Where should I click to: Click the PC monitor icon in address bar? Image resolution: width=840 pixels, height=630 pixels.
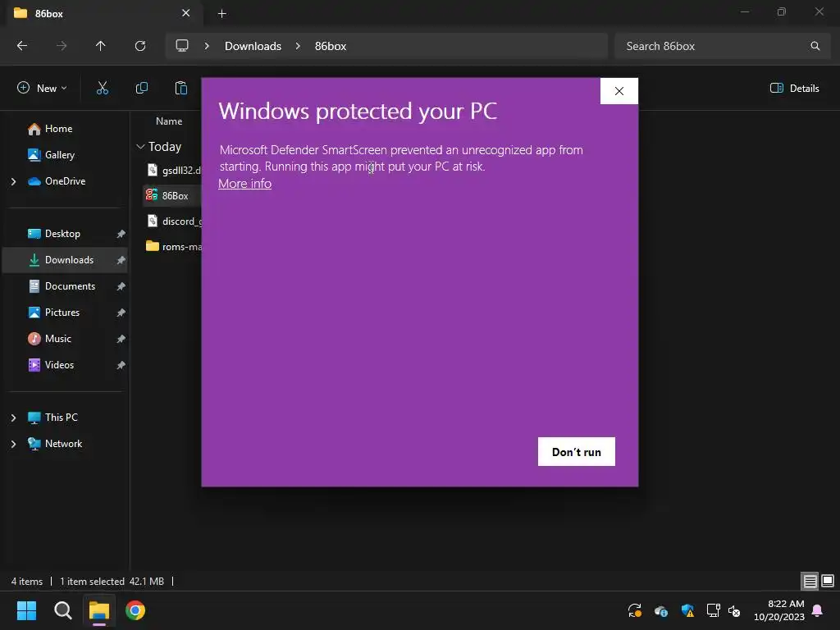click(x=182, y=46)
